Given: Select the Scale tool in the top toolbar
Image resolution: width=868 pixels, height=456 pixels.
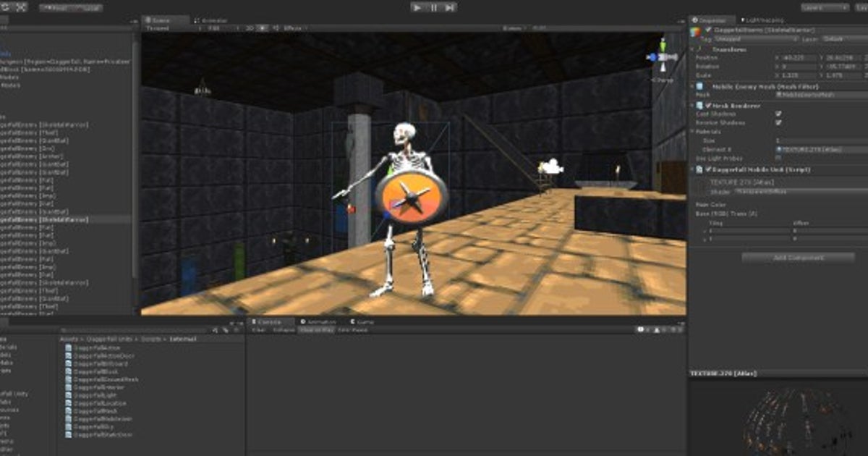Looking at the screenshot, I should click(20, 7).
